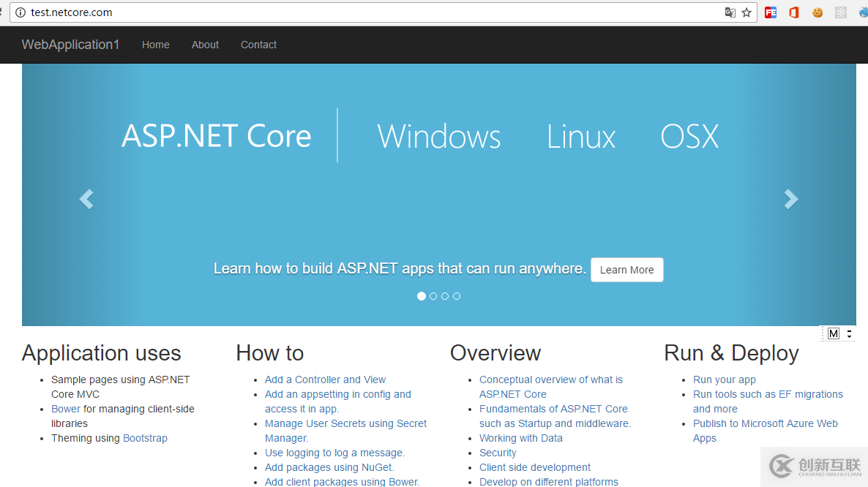868x487 pixels.
Task: Open Fundamentals of ASP.NET Core link
Action: click(555, 416)
